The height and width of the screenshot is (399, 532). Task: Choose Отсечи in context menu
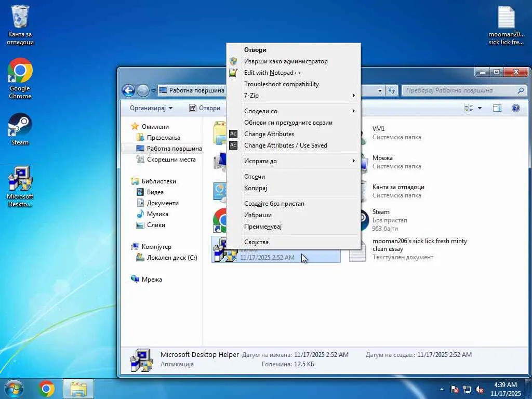click(294, 177)
